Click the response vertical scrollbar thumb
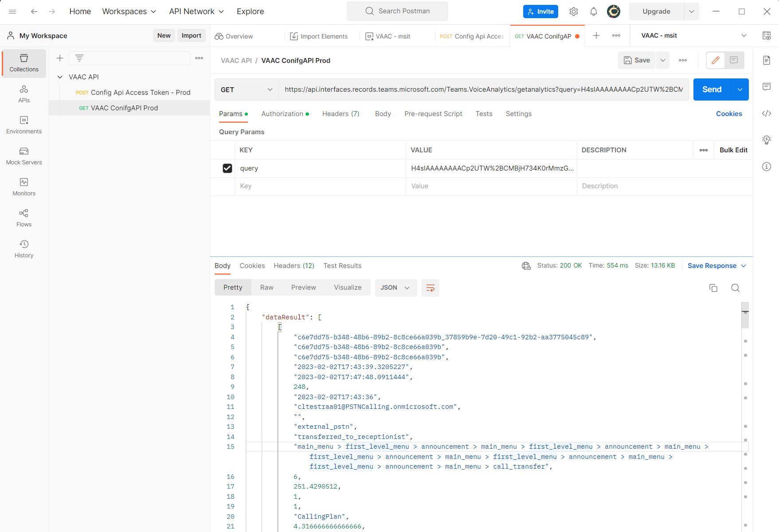This screenshot has height=532, width=779. (745, 315)
